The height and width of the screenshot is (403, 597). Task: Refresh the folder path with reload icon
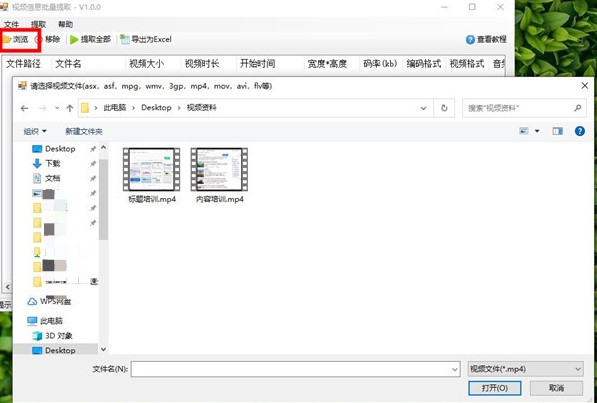point(444,108)
